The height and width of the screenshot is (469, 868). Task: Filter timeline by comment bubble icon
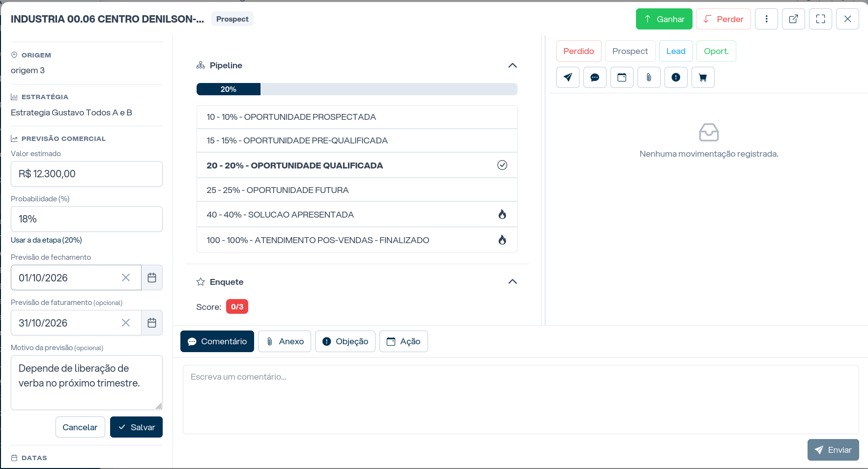coord(595,78)
